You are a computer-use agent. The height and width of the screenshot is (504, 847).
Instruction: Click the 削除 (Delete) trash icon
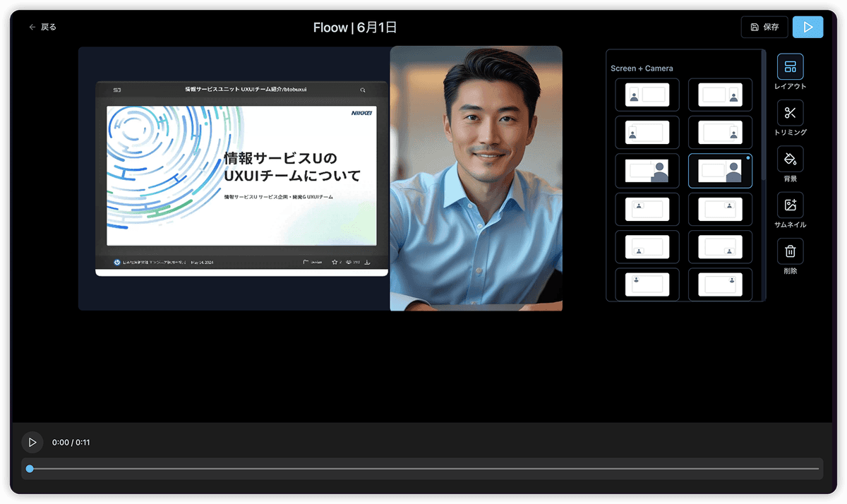(790, 251)
